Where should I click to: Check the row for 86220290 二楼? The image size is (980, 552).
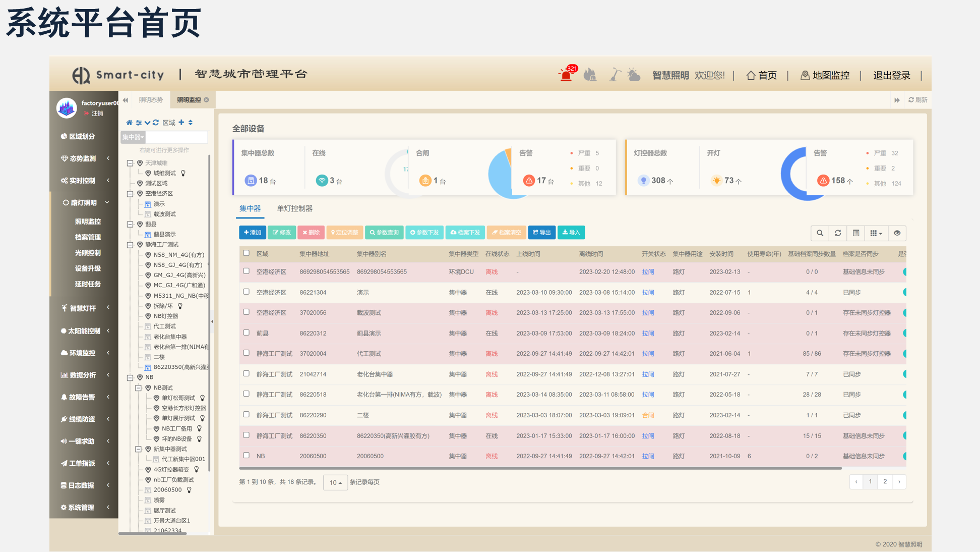(247, 414)
